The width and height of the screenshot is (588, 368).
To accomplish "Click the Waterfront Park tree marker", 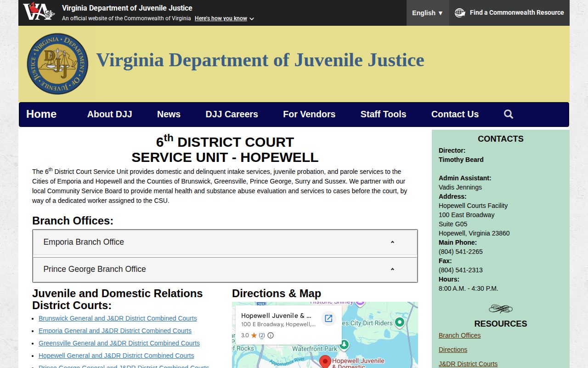I will click(344, 345).
